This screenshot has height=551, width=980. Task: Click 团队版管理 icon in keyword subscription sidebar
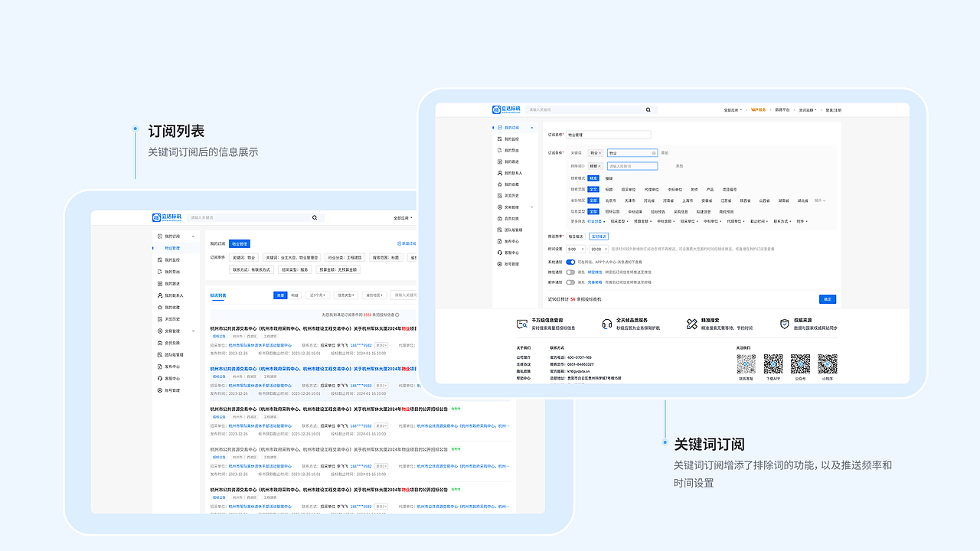(499, 230)
